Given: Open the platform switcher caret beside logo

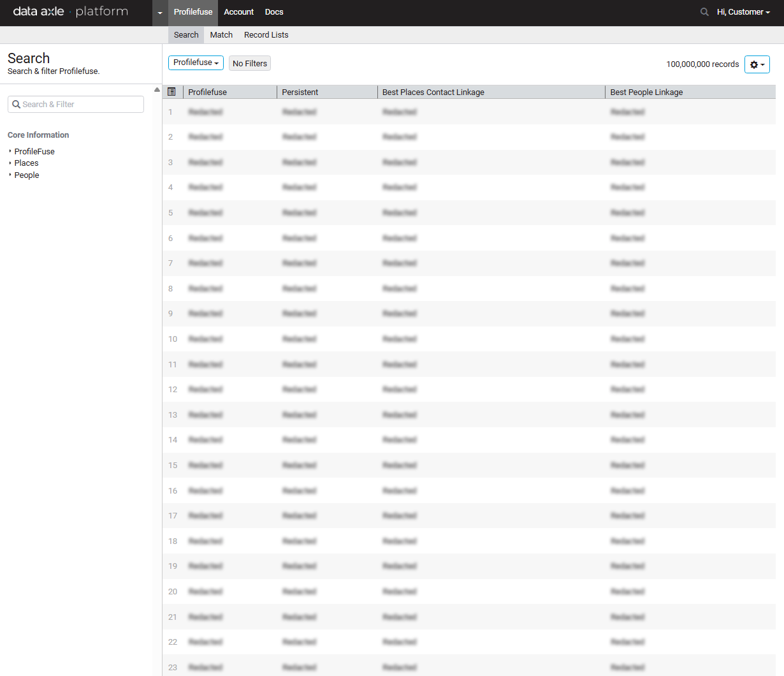Looking at the screenshot, I should tap(160, 13).
